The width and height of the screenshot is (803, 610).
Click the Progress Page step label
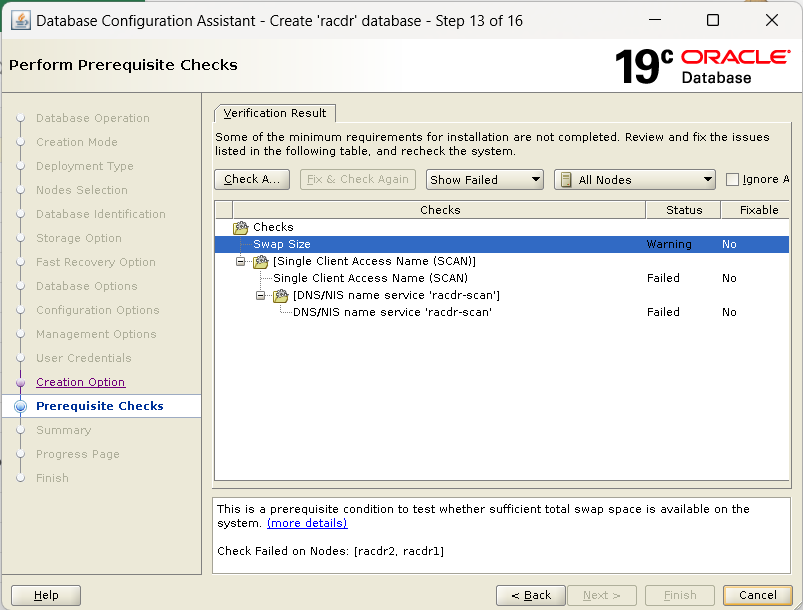pos(78,454)
